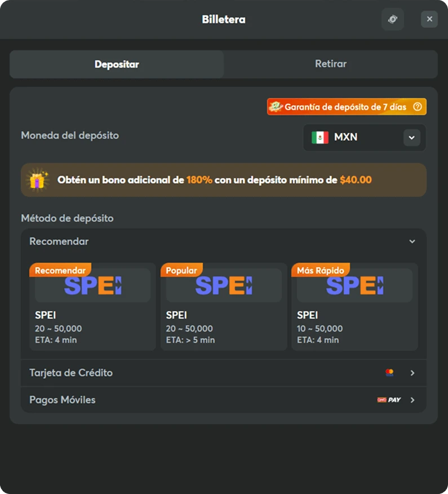448x494 pixels.
Task: Switch to the Depositar tab
Action: 116,64
